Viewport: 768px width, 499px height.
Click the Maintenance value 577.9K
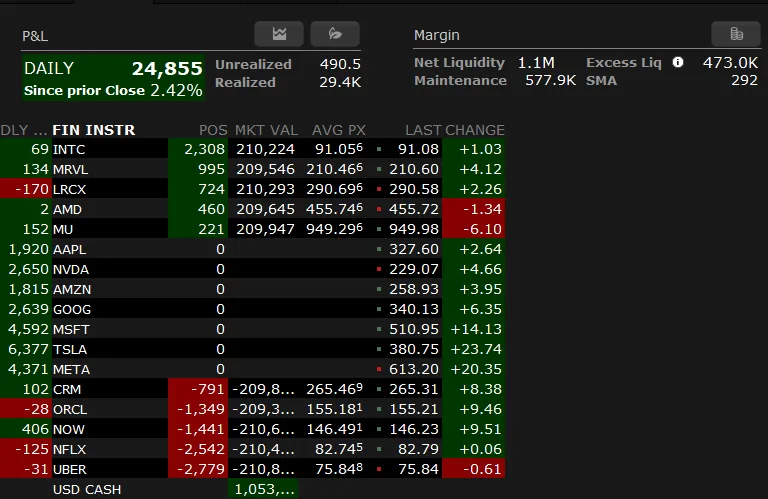(551, 80)
